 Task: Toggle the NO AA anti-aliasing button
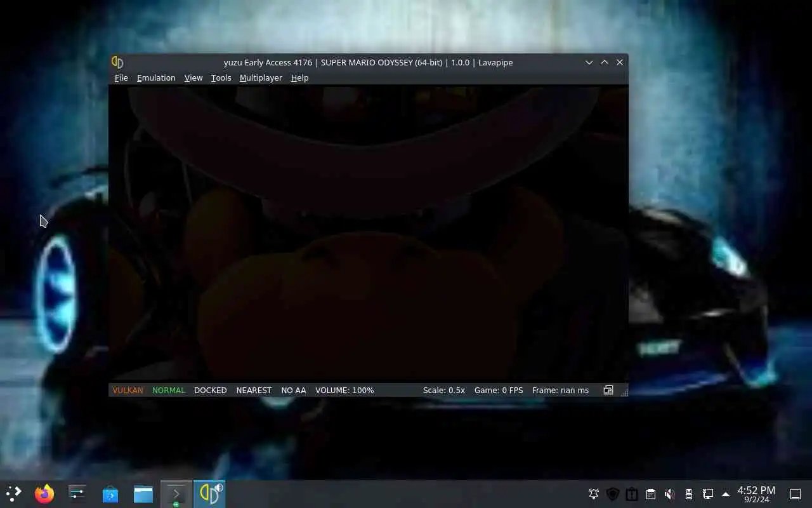[294, 390]
